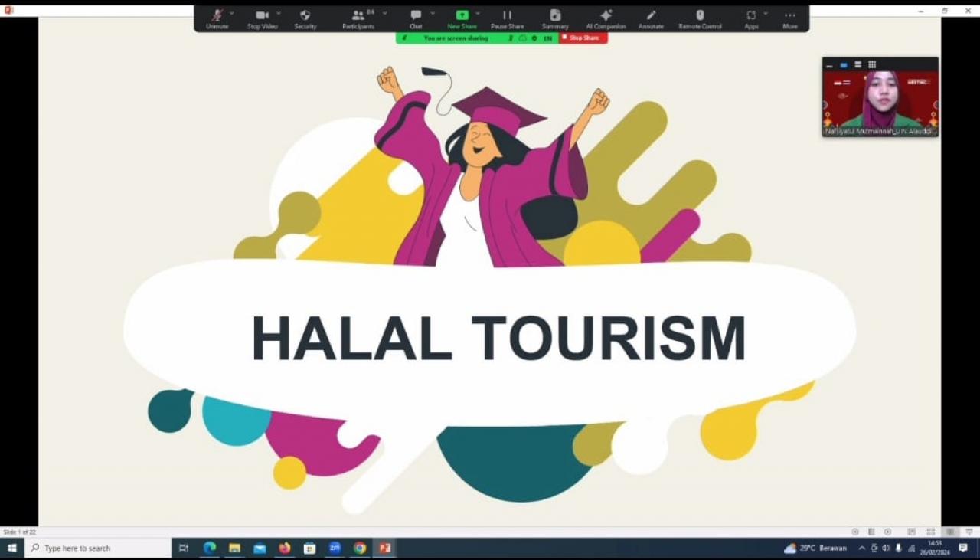This screenshot has height=560, width=980.
Task: Mute system volume from the tray
Action: point(887,548)
